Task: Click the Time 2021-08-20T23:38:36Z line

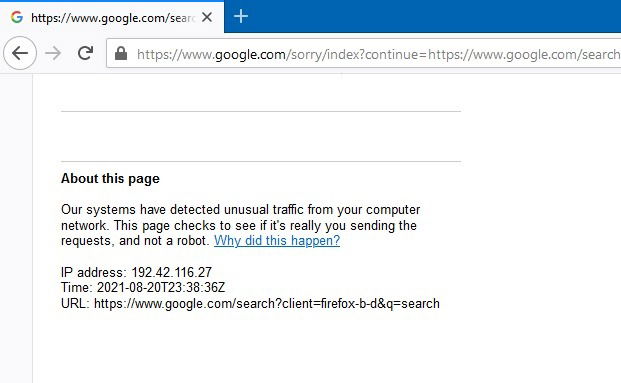Action: [143, 287]
